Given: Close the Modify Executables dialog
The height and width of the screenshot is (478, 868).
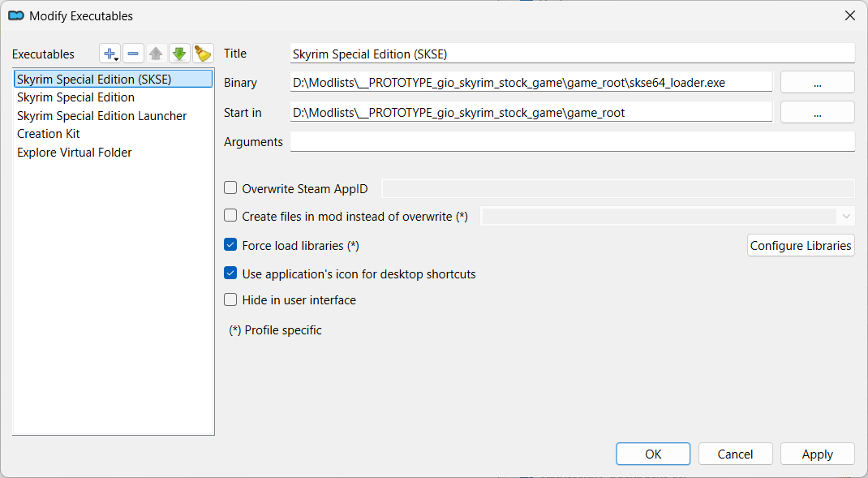Looking at the screenshot, I should point(849,15).
